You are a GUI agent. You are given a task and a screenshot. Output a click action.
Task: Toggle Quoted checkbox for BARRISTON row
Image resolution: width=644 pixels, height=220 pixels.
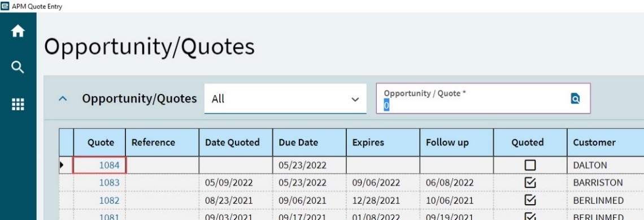[530, 183]
